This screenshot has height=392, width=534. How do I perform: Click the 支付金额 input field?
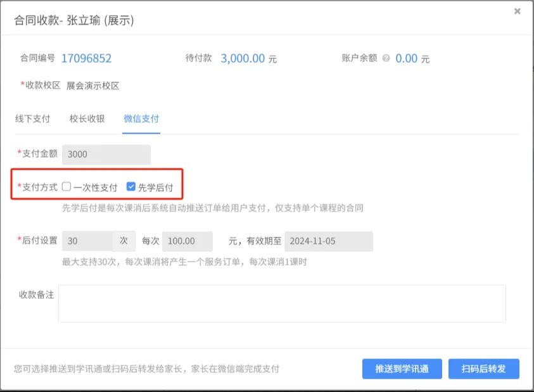click(x=106, y=155)
